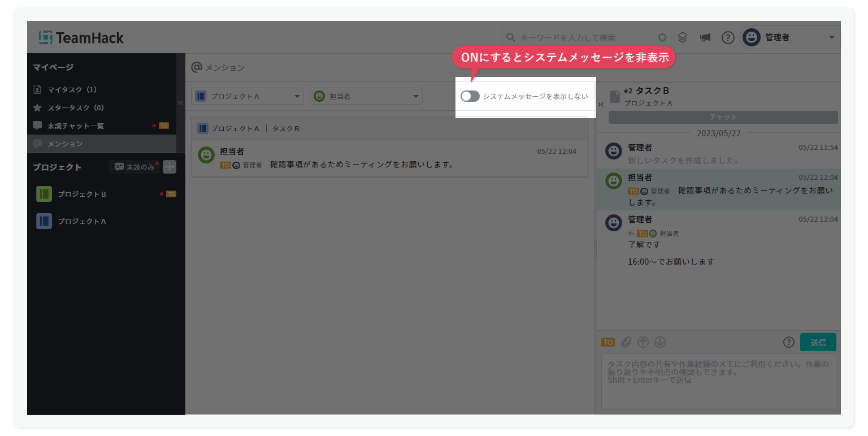This screenshot has height=436, width=868.
Task: Open the help question mark in header
Action: tap(728, 37)
